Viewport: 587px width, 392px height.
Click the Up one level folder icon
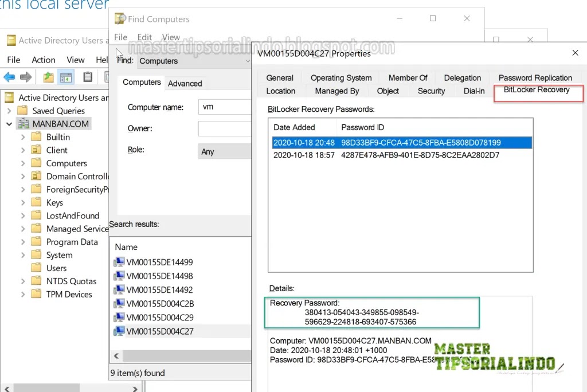tap(48, 77)
